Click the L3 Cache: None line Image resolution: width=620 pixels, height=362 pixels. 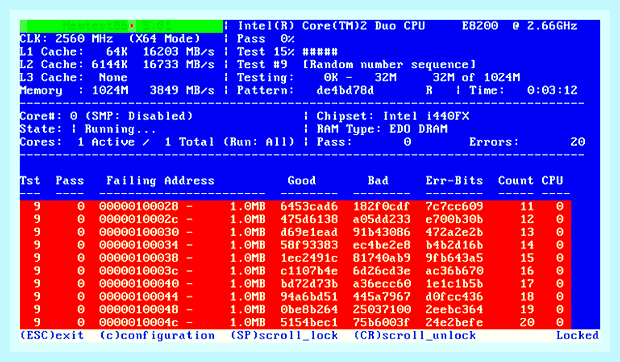(74, 77)
